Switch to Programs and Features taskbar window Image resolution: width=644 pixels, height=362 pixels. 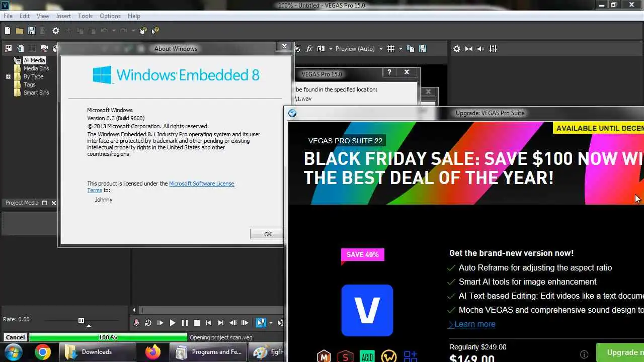tap(208, 352)
